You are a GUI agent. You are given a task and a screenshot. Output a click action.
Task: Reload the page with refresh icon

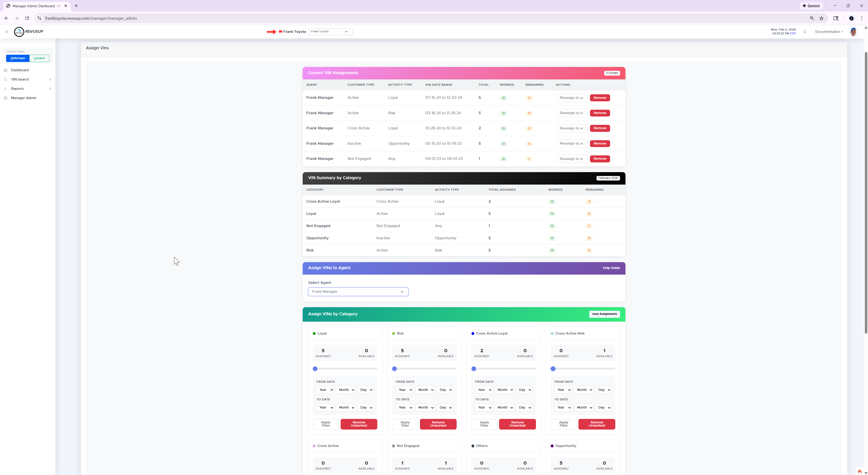[27, 18]
